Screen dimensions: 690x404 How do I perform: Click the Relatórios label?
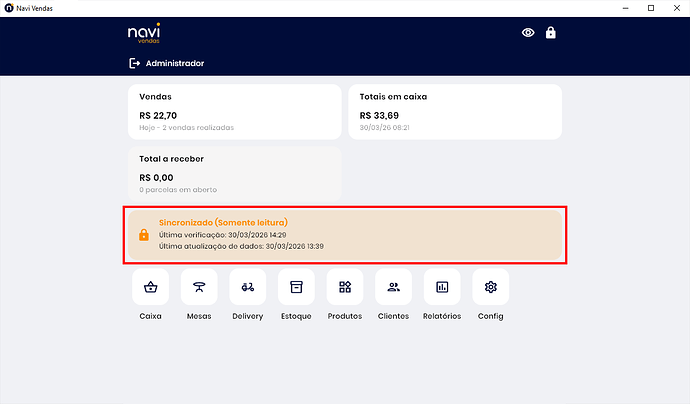tap(442, 316)
